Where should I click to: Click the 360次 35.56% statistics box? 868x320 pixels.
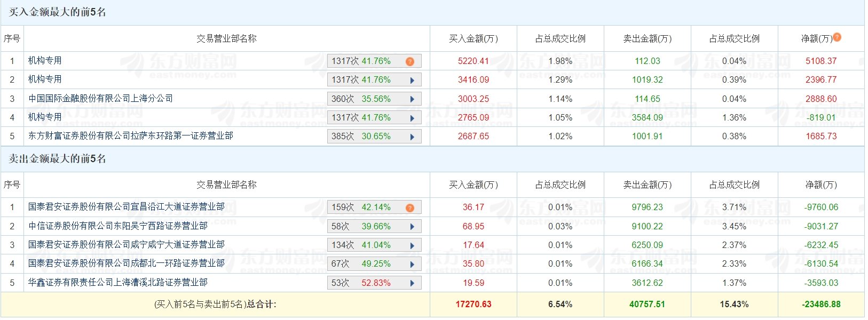[x=374, y=99]
